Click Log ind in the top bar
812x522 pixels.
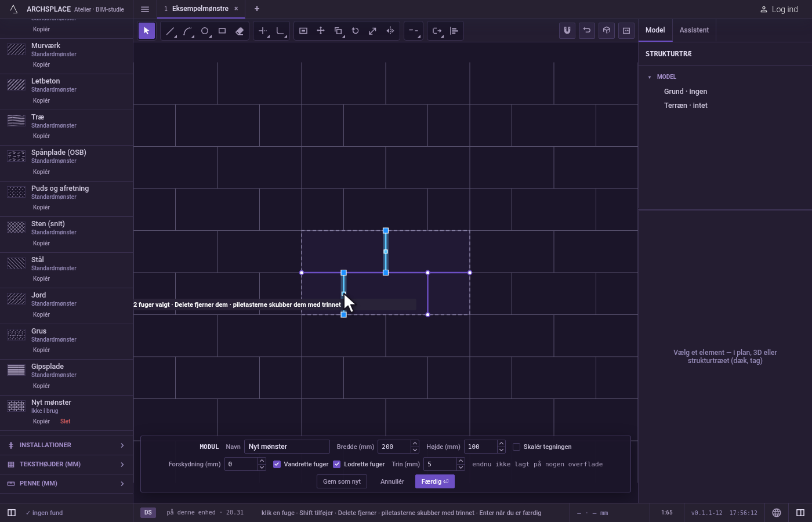tap(779, 9)
